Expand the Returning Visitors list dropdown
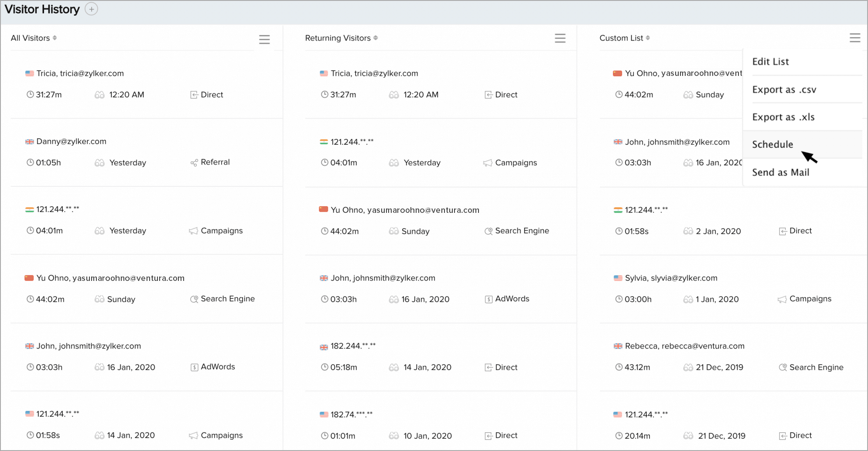Screen dimensions: 868x451 point(376,38)
